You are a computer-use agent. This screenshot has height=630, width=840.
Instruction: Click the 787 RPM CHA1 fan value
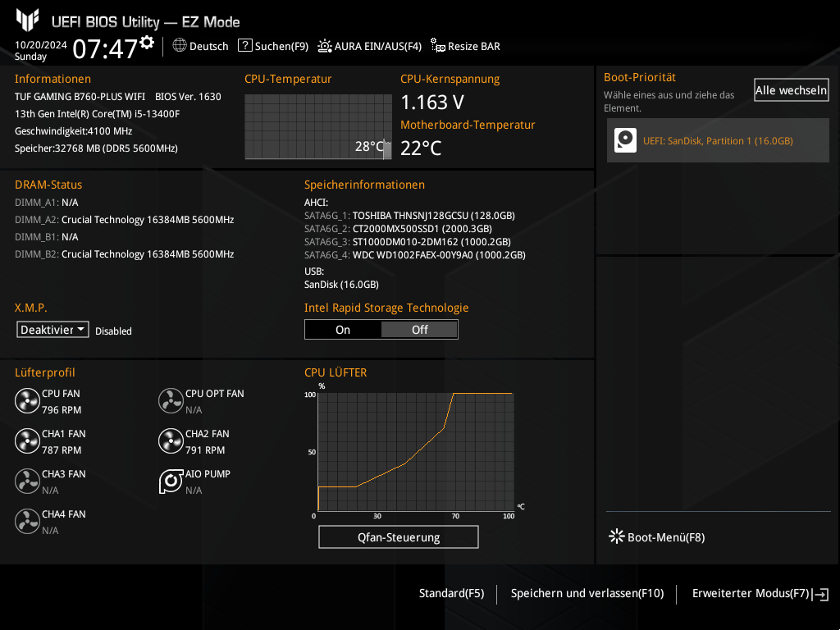pyautogui.click(x=62, y=450)
